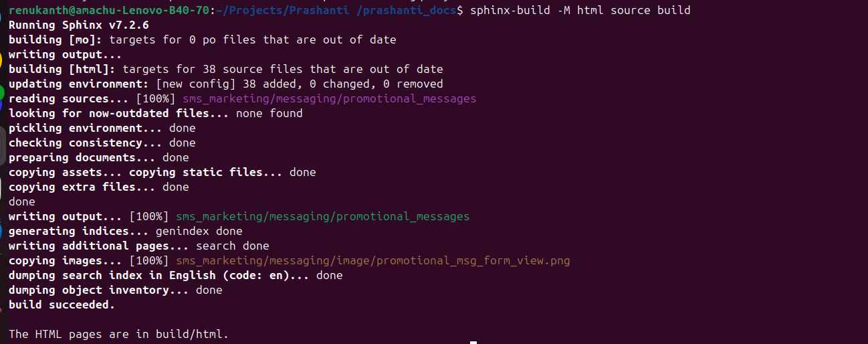The height and width of the screenshot is (344, 868).
Task: Click the 'Running Sphinx v7.2.6' line
Action: point(78,25)
